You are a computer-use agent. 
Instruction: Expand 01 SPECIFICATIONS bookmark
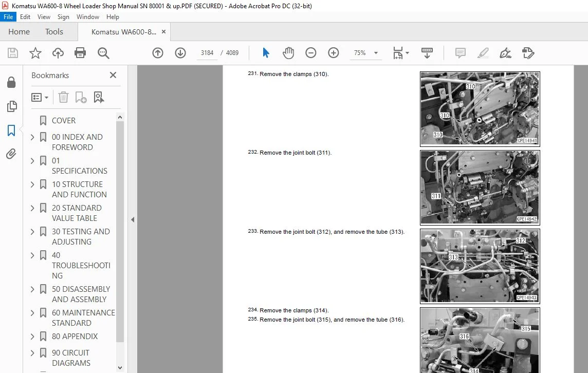(x=32, y=161)
